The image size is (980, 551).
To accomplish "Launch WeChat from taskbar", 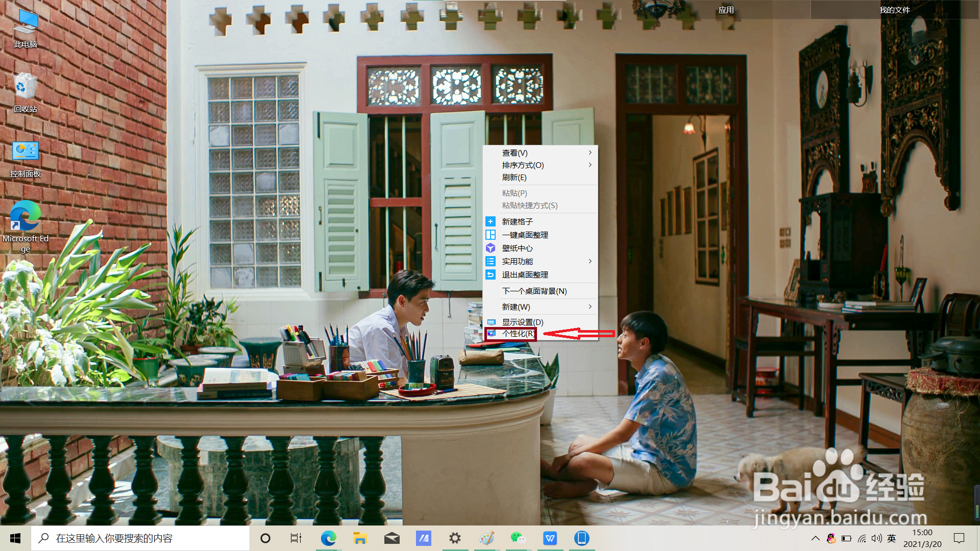I will click(x=518, y=538).
